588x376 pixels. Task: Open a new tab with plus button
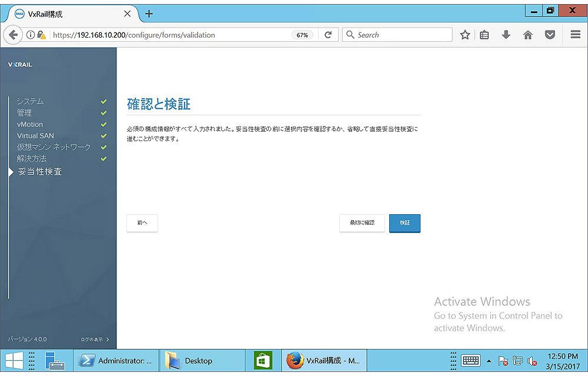coord(149,14)
